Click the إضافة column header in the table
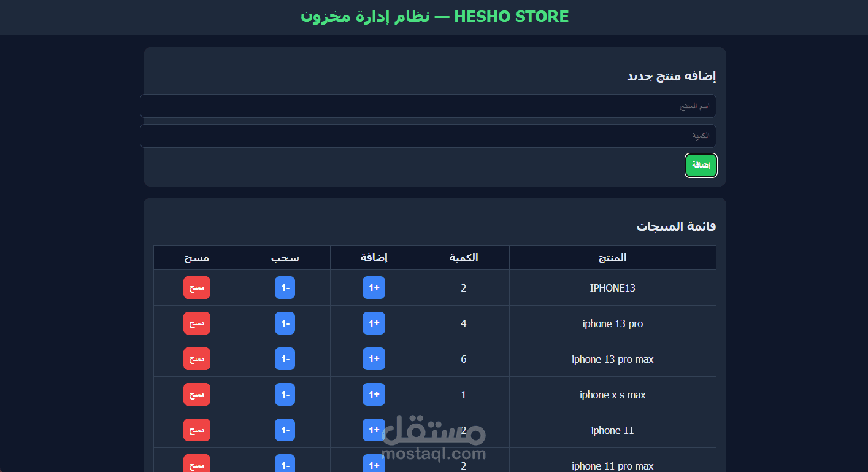The image size is (868, 472). click(x=374, y=258)
